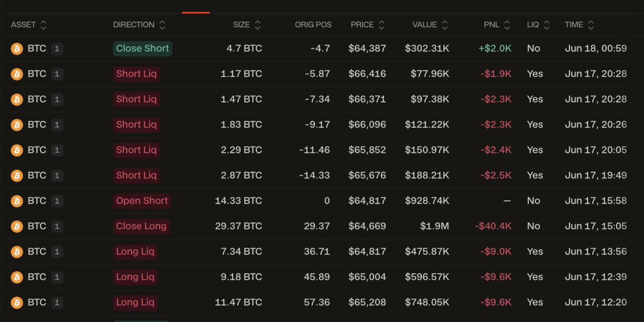Click Bitcoin icon in Close Short row
This screenshot has height=322, width=644.
[x=17, y=49]
